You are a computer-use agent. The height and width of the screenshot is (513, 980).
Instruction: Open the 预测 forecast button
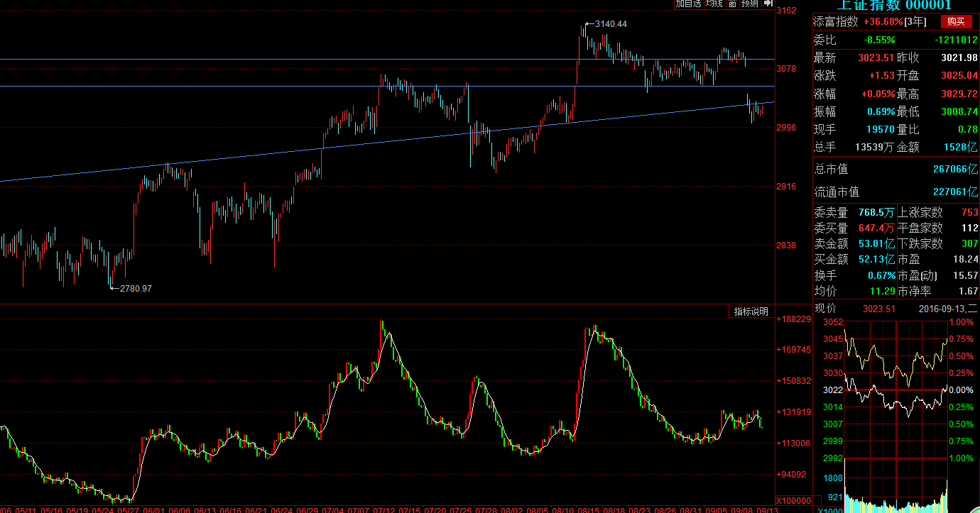pyautogui.click(x=750, y=4)
